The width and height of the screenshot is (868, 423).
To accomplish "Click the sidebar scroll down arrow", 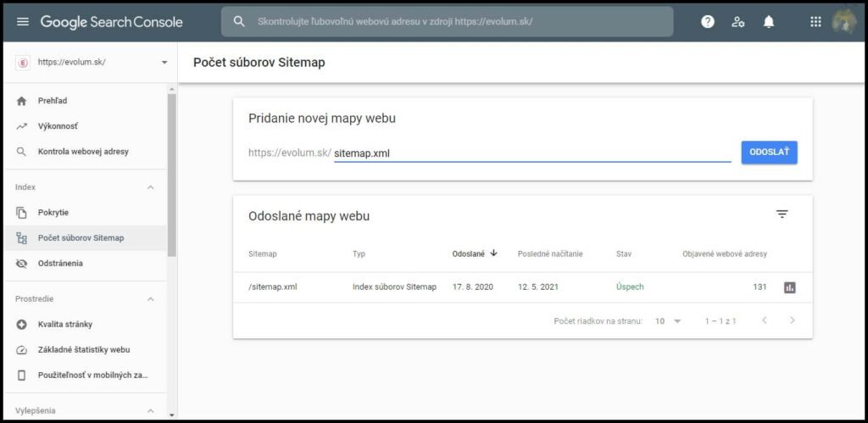I will tap(171, 415).
